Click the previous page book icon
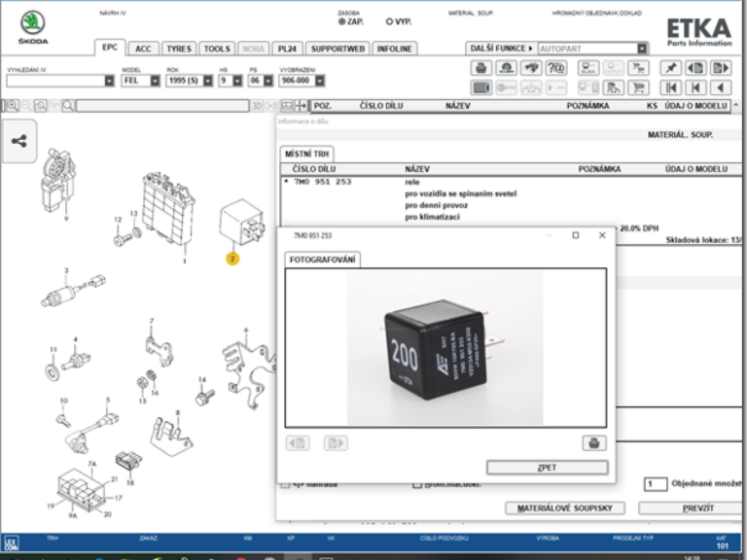Screen dimensions: 747x560 coord(695,68)
